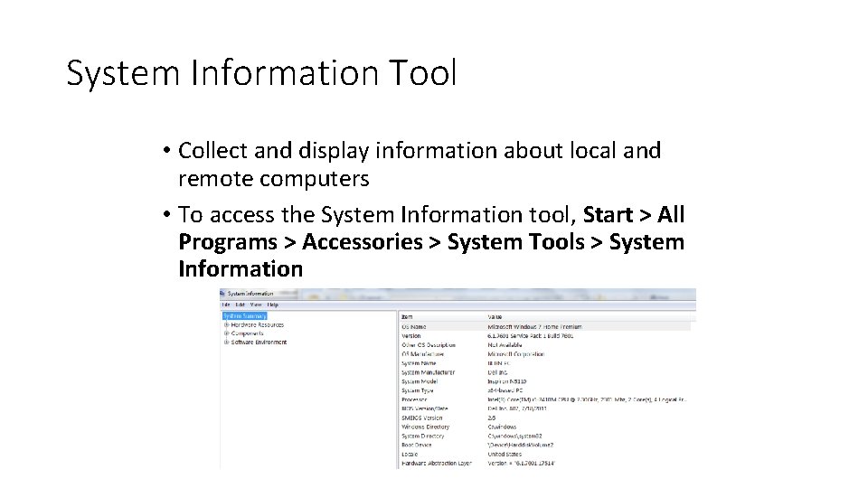
Task: Click the System Information title bar icon
Action: point(222,293)
